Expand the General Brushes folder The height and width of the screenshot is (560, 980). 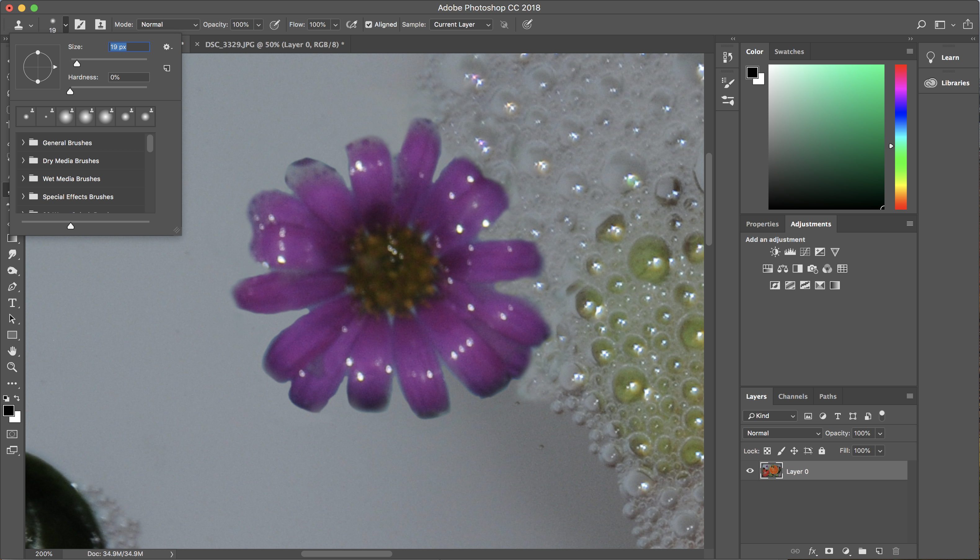point(23,143)
